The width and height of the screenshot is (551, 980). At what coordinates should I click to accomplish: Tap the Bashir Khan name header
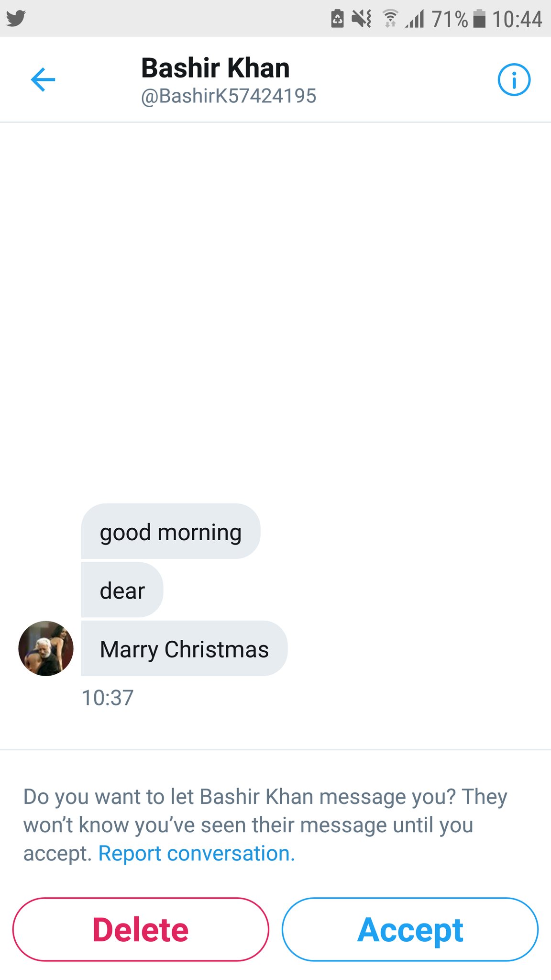coord(215,68)
